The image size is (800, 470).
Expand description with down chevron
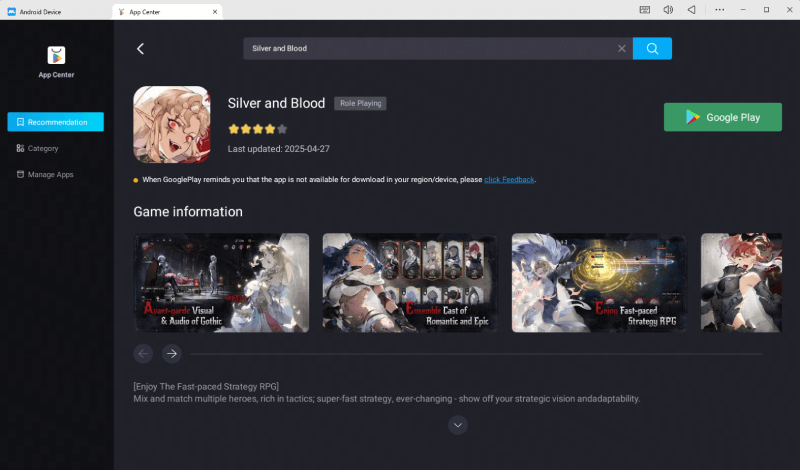[458, 425]
